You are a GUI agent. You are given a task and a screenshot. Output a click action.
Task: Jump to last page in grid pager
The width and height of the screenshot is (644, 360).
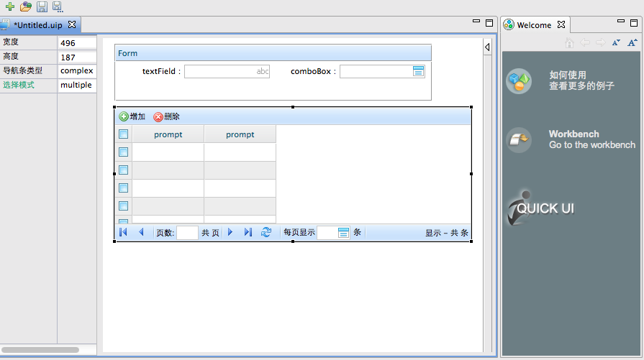pos(248,232)
